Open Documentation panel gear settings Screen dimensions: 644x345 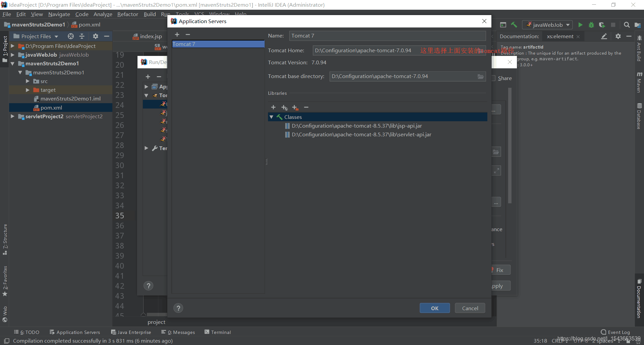tap(618, 36)
